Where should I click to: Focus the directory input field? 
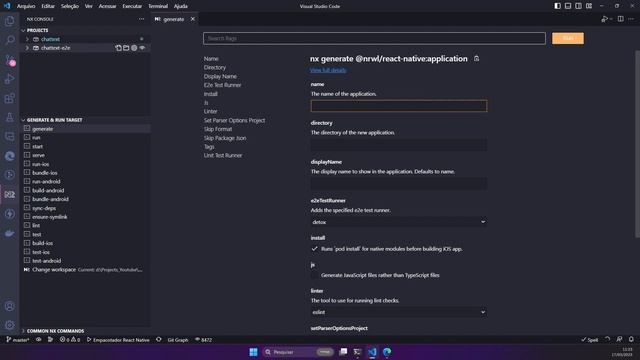pos(399,145)
